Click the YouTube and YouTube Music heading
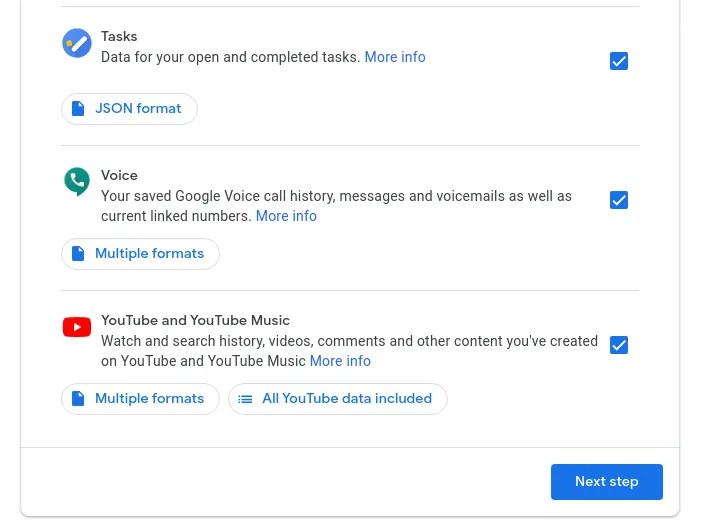 pos(195,320)
